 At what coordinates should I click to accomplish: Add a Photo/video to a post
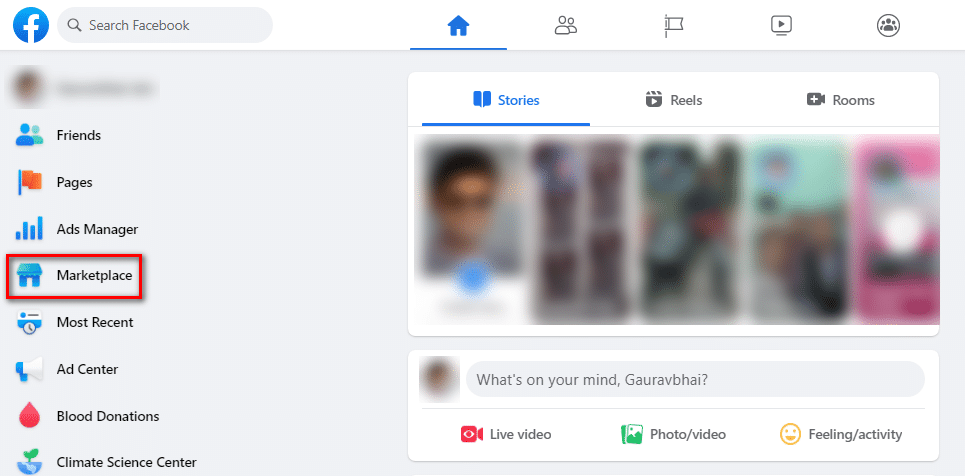tap(673, 434)
